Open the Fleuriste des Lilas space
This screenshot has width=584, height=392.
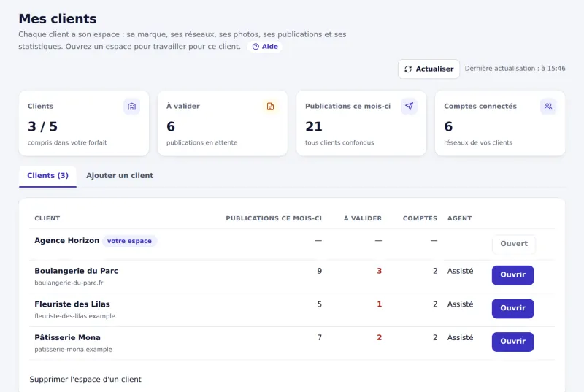pos(512,308)
